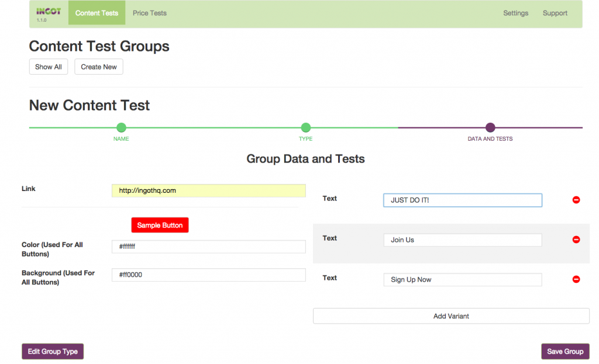Open the Support page

click(555, 13)
